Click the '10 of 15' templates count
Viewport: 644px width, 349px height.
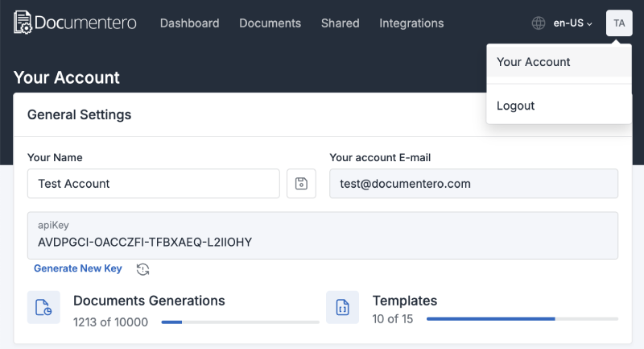click(393, 319)
